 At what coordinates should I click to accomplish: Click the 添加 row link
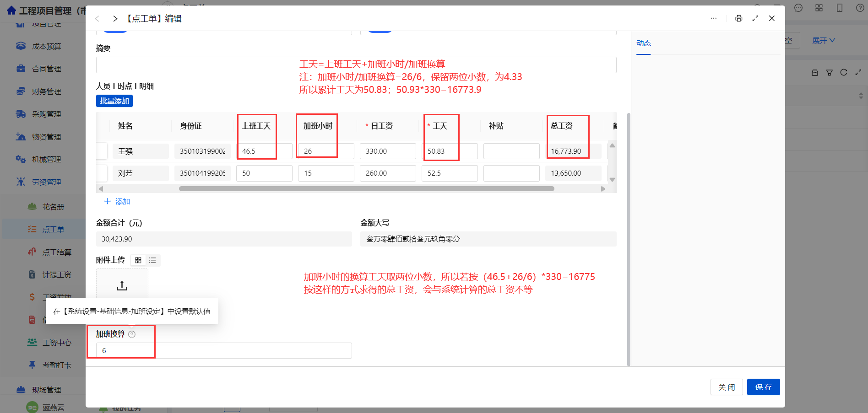coord(118,202)
